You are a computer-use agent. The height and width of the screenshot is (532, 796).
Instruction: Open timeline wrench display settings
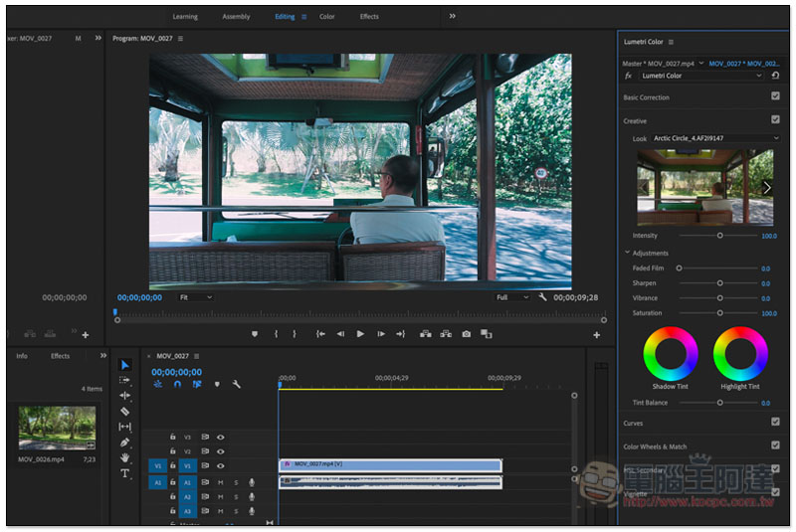(x=236, y=385)
